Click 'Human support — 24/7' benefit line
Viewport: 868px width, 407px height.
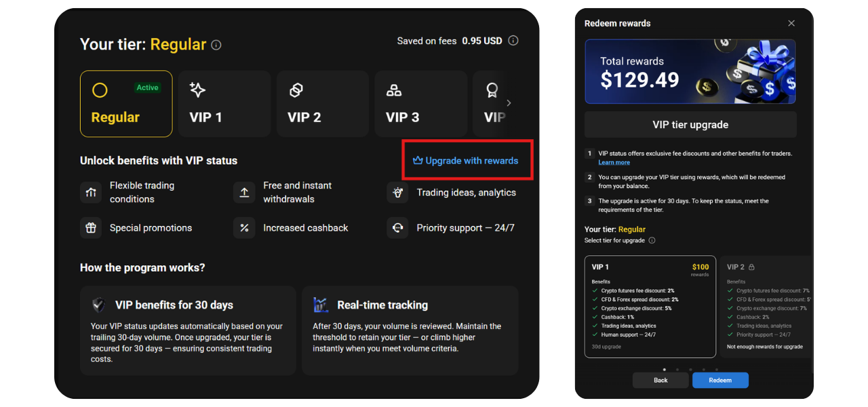point(628,334)
